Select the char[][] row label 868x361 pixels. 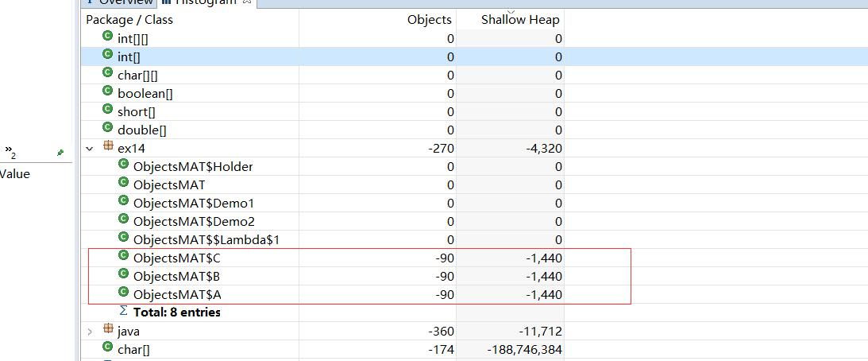tap(138, 76)
